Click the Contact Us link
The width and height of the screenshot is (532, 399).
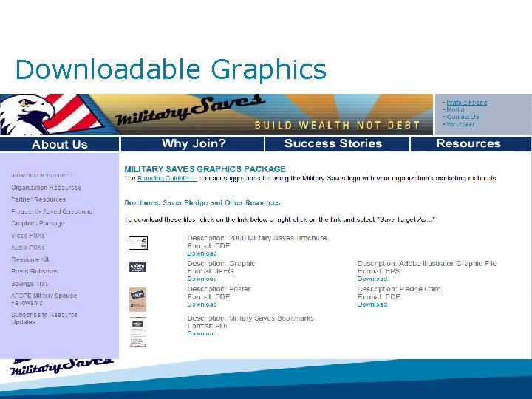pos(463,117)
